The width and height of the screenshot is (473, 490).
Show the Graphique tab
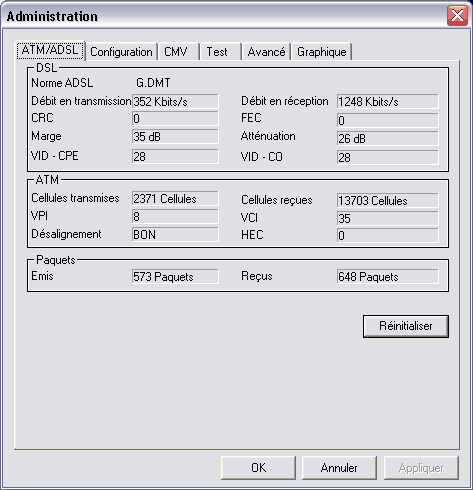(321, 52)
